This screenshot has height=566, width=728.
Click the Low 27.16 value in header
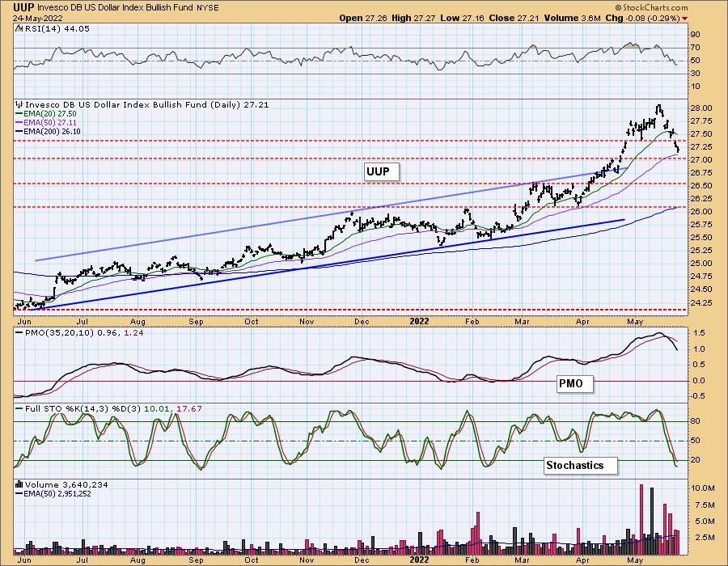462,18
